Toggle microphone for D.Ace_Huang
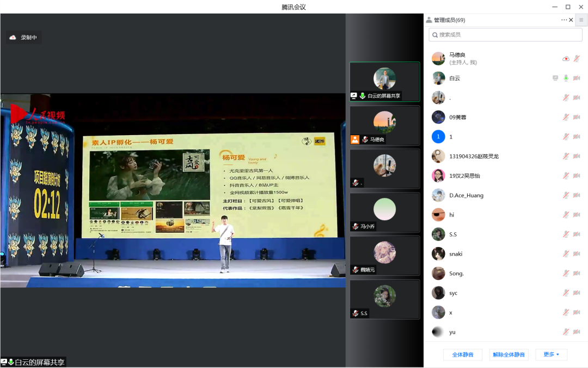Image resolution: width=588 pixels, height=368 pixels. (x=566, y=195)
